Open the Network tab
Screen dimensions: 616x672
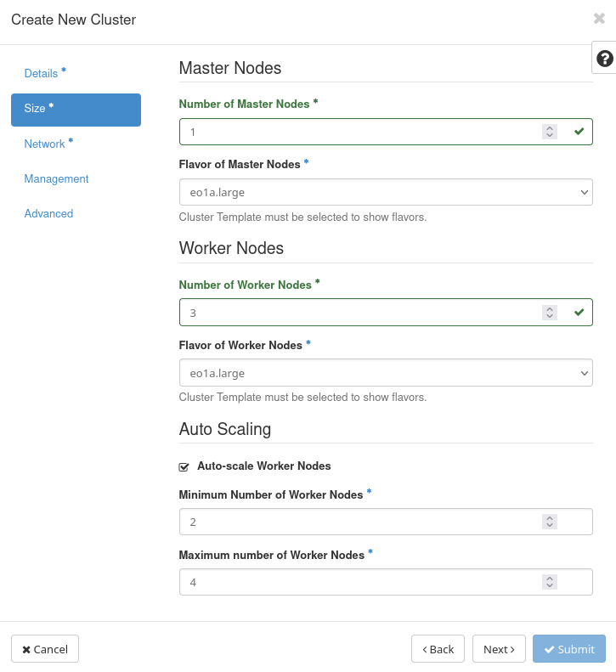(44, 144)
